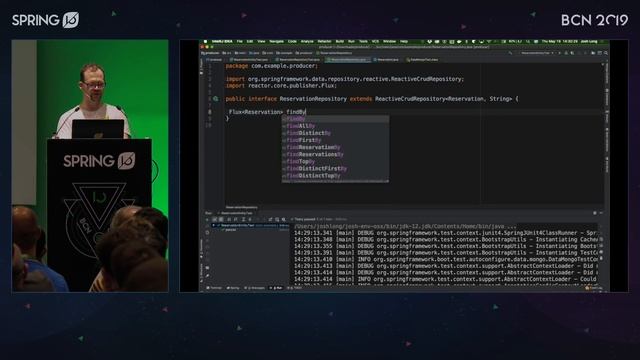Open the Messages tool window tab

point(255,288)
